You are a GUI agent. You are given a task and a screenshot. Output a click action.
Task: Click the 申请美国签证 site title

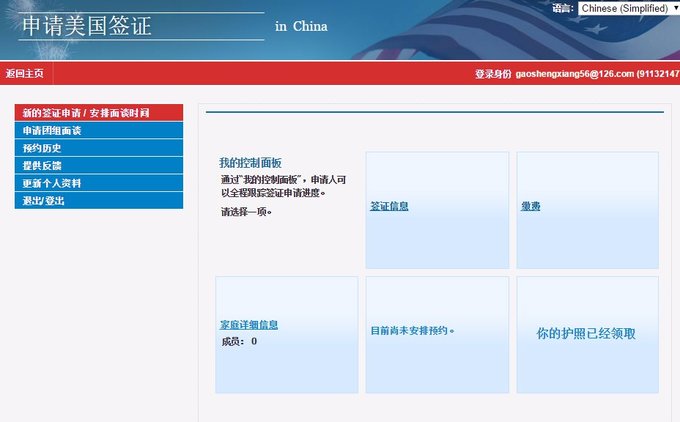(87, 26)
